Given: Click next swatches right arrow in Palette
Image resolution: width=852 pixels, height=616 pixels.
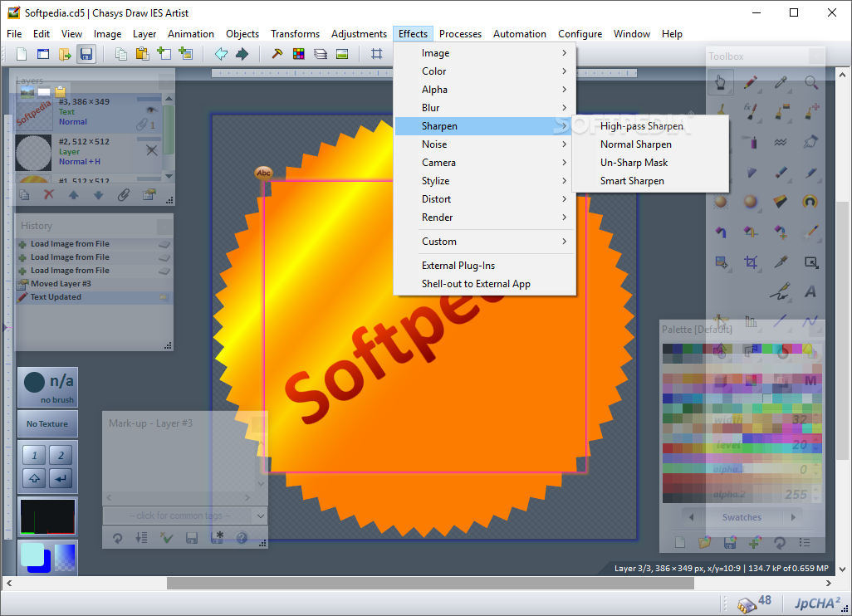Looking at the screenshot, I should tap(793, 517).
